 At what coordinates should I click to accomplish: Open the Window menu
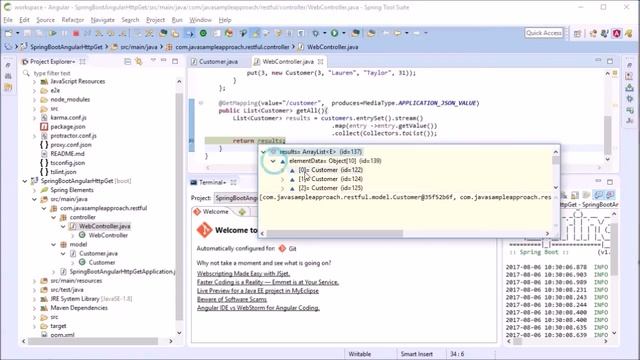coord(200,20)
